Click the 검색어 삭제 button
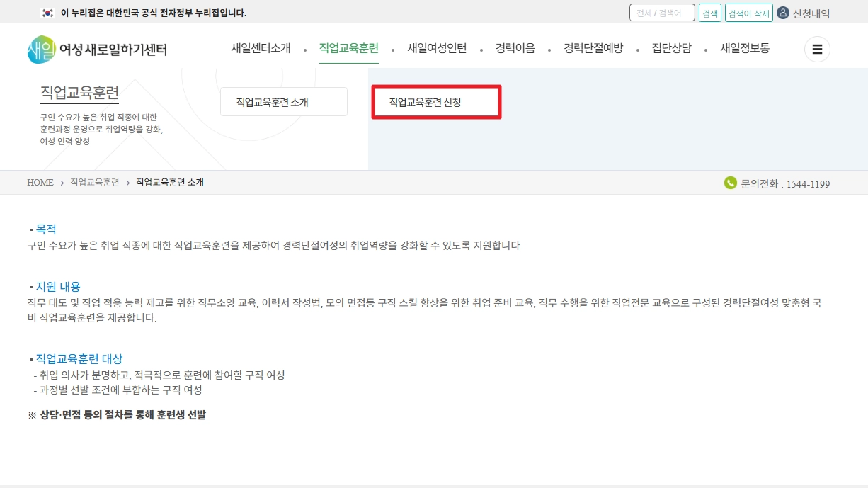Image resolution: width=868 pixels, height=488 pixels. [x=748, y=12]
